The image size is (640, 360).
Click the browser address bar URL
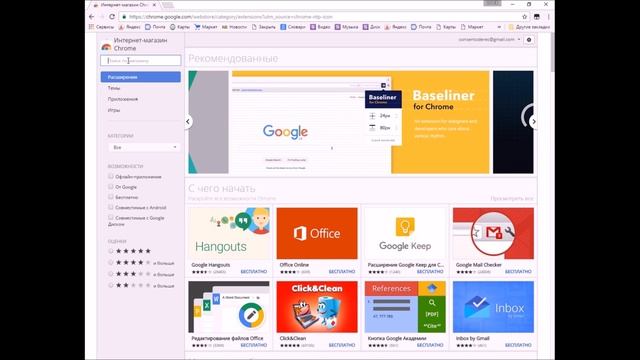point(231,17)
